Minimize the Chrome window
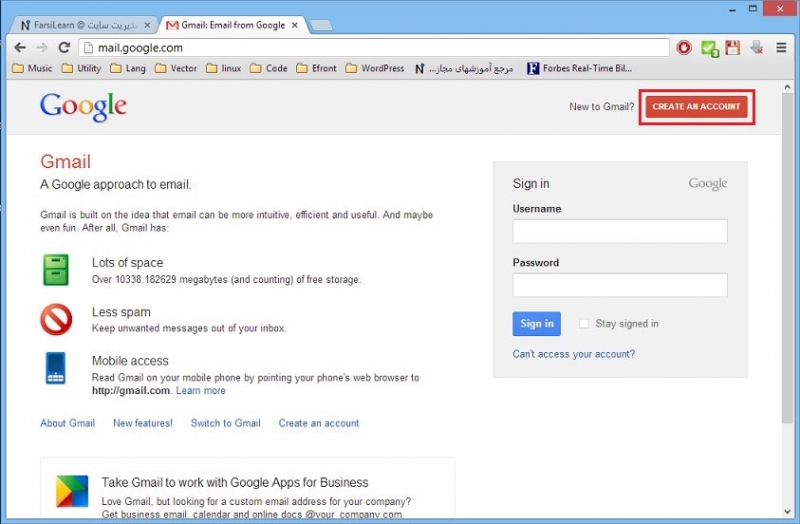 click(x=733, y=9)
